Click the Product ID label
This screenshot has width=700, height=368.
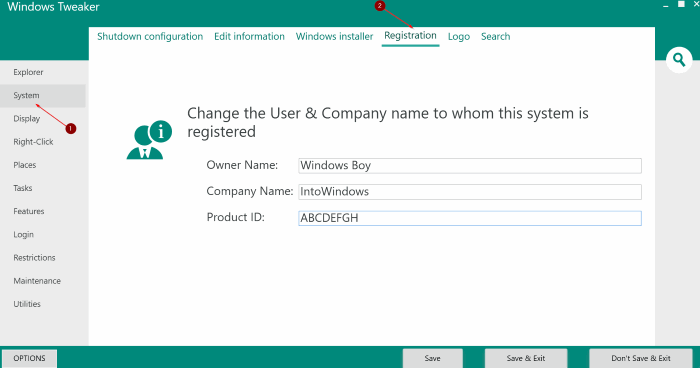235,217
